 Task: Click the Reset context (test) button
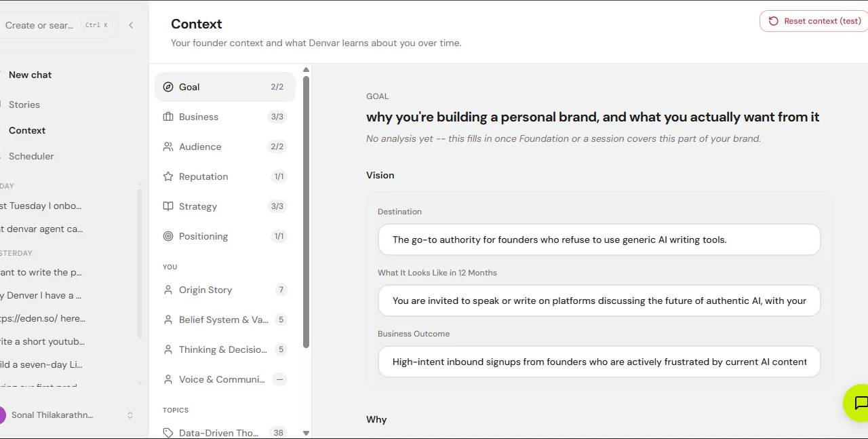814,21
